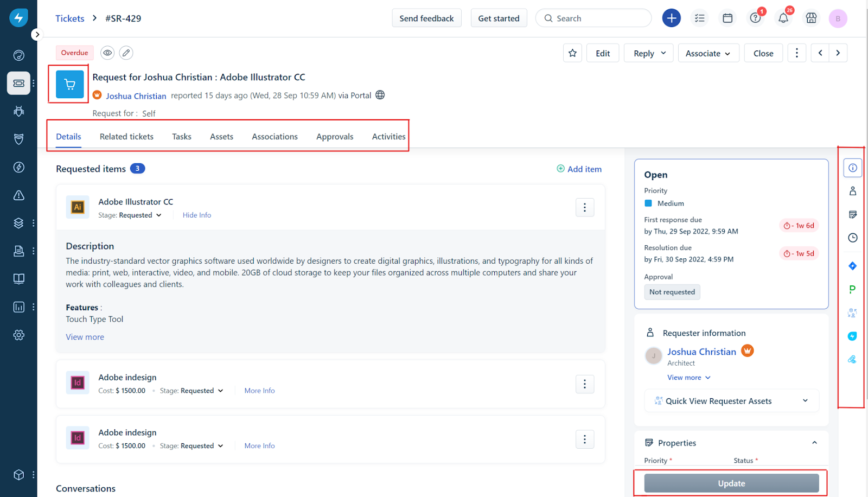Open the user profile avatar B

(x=838, y=18)
